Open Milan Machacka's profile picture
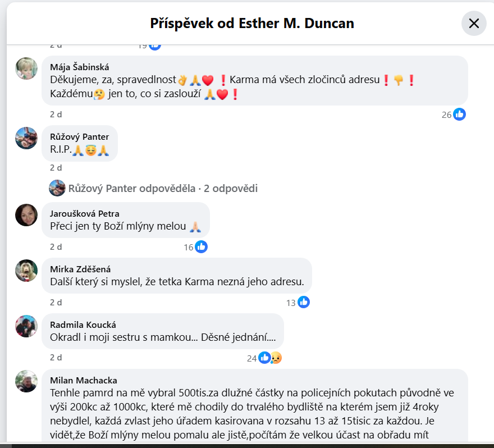This screenshot has width=494, height=448. tap(26, 381)
